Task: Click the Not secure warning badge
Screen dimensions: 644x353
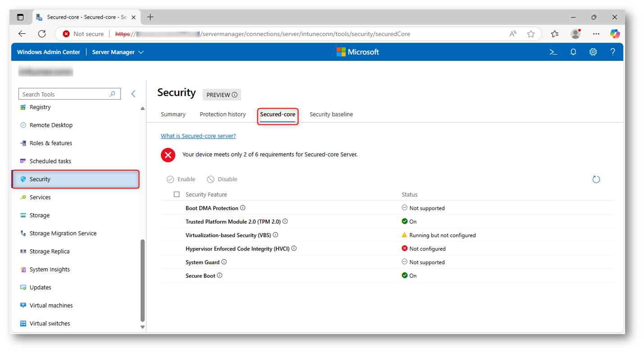Action: (x=83, y=34)
